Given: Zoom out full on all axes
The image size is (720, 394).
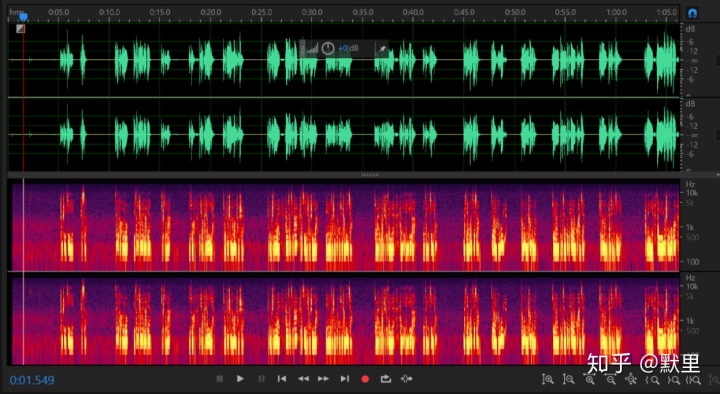Looking at the screenshot, I should 631,379.
